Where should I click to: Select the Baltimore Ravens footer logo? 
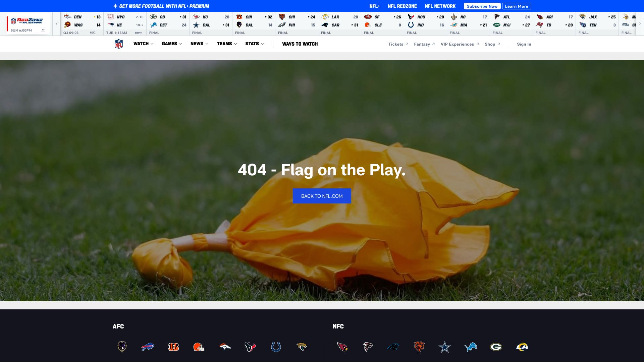click(x=122, y=347)
